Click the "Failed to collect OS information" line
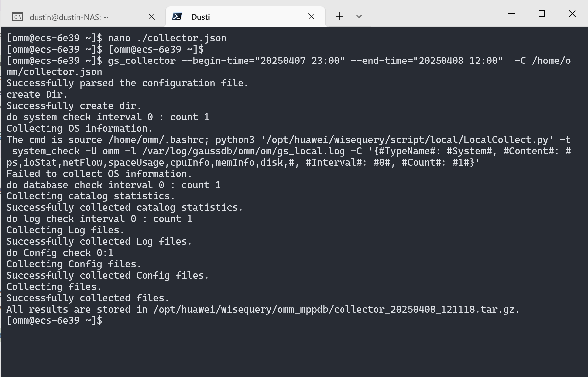This screenshot has width=588, height=377. [x=99, y=174]
